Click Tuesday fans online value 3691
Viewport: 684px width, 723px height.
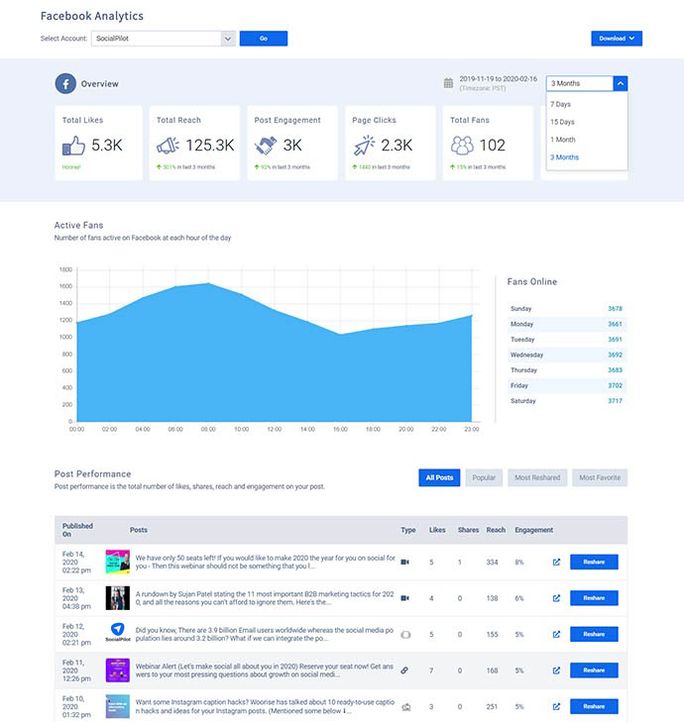click(615, 339)
